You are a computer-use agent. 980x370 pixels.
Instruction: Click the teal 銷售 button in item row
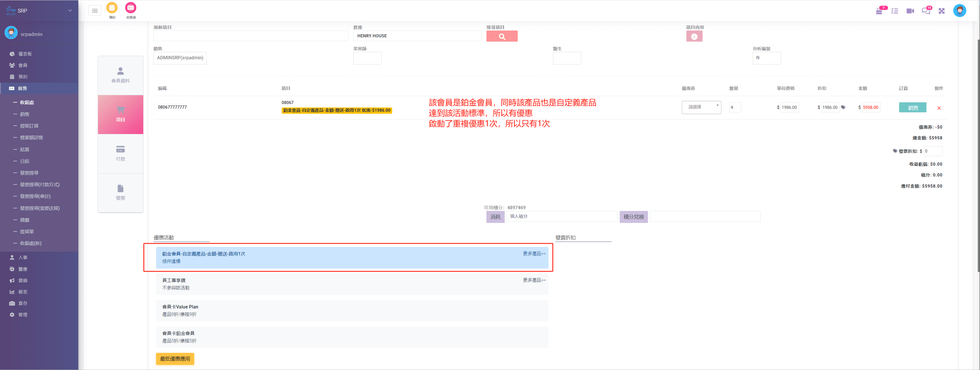tap(912, 108)
